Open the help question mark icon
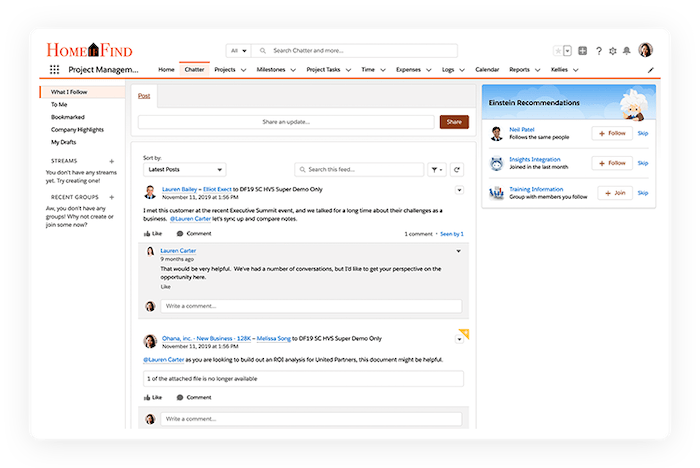 point(598,50)
